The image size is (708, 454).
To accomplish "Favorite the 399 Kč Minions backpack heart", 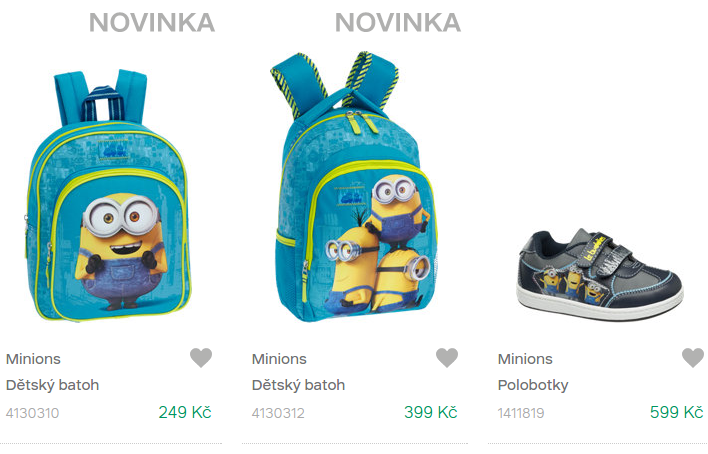I will coord(447,358).
